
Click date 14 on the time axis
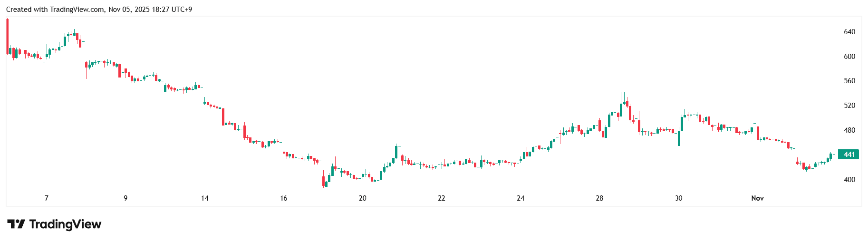[x=204, y=198]
